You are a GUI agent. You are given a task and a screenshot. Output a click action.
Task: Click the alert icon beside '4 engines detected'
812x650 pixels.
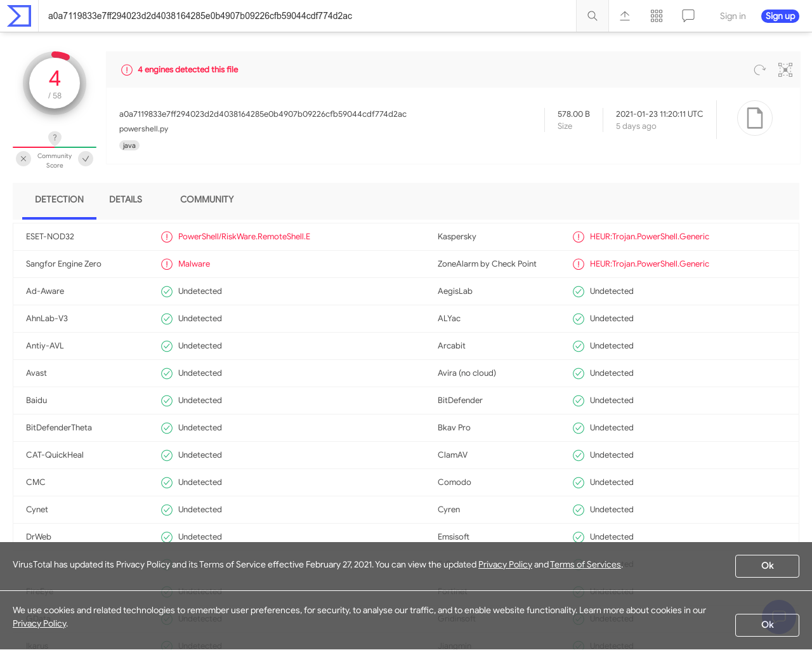pos(127,70)
